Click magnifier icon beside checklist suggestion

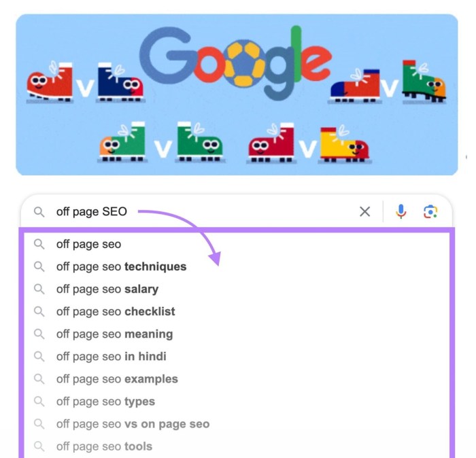[x=39, y=311]
